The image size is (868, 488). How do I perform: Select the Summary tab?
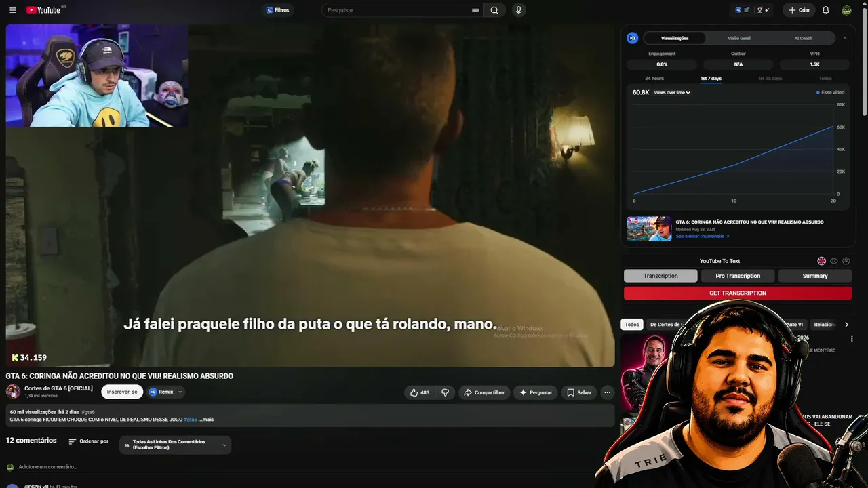tap(815, 276)
